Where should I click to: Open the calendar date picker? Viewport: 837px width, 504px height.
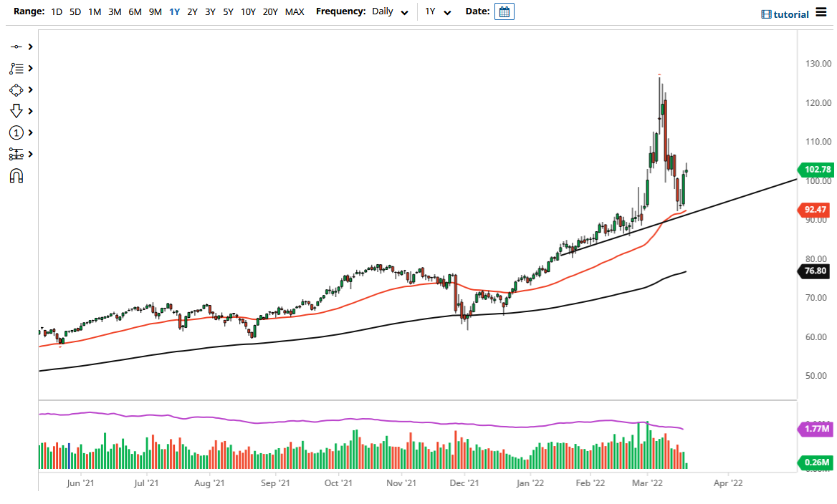(x=504, y=11)
